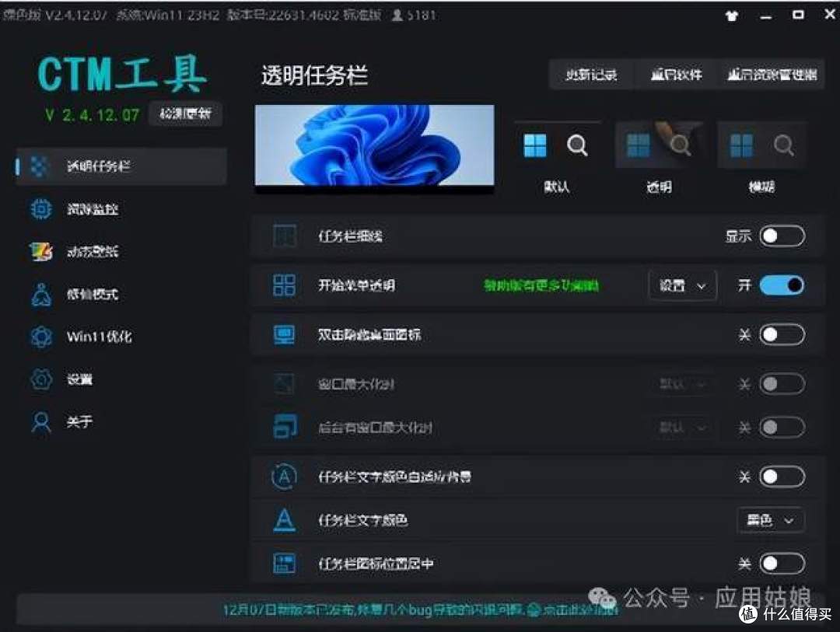Click the 窗口最大化时 row icon
840x632 pixels.
284,383
